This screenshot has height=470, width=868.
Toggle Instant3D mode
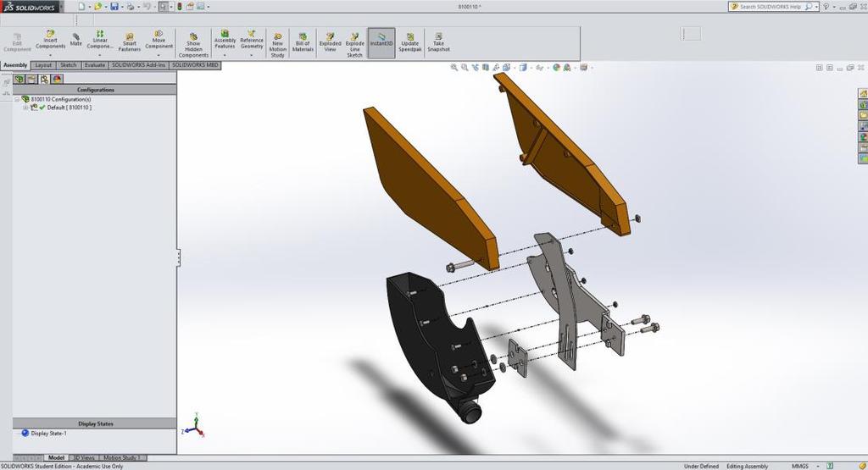pyautogui.click(x=381, y=42)
